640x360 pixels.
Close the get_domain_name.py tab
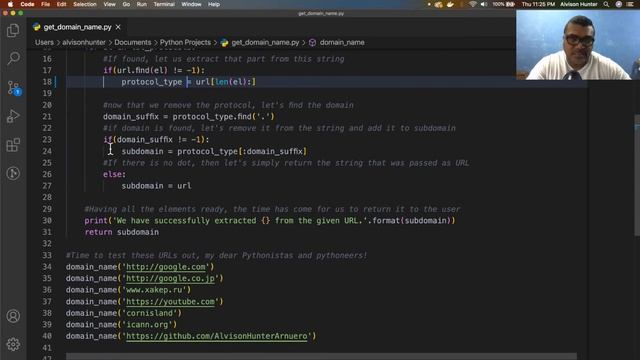(118, 27)
